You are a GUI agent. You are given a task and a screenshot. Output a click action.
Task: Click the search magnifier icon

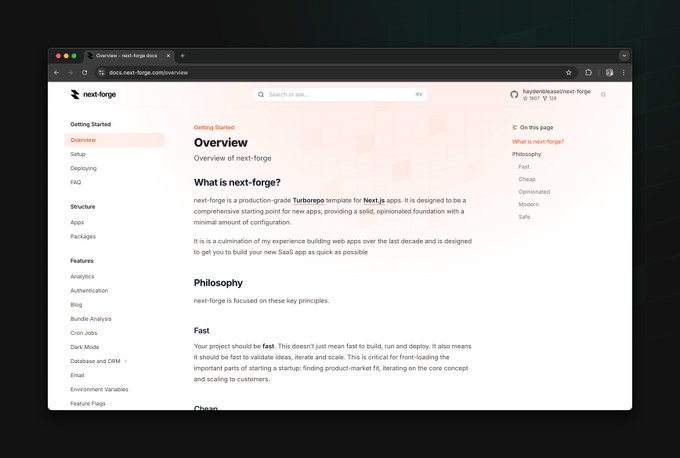point(261,95)
